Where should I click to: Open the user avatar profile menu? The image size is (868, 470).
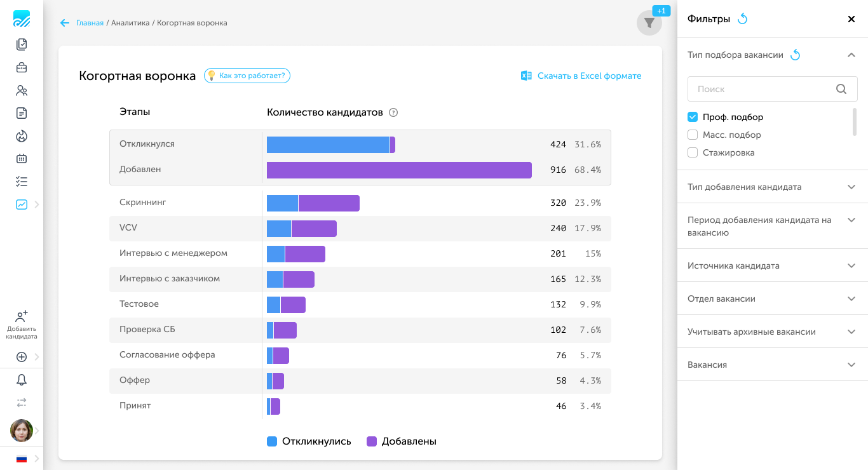click(x=22, y=431)
